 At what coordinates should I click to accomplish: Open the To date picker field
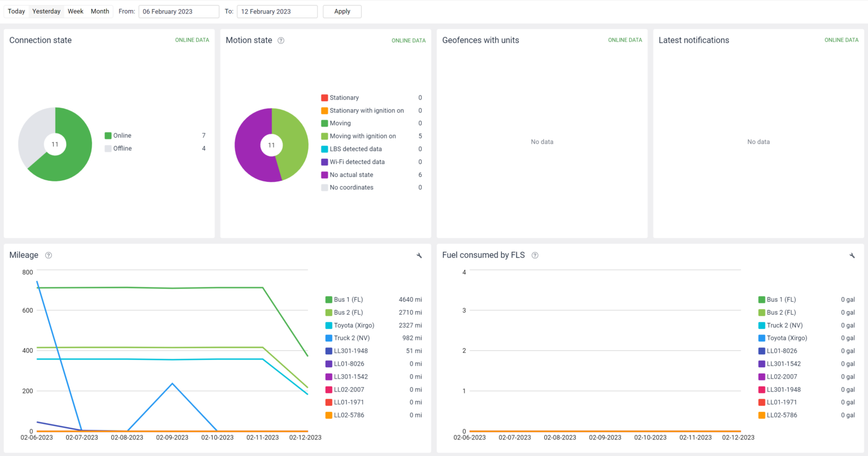click(277, 11)
